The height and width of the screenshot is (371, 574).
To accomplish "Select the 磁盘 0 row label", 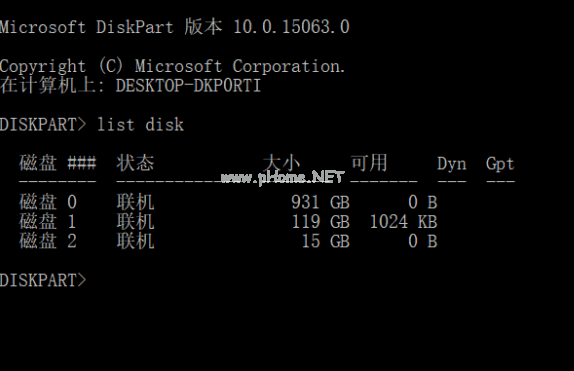I will tap(48, 202).
